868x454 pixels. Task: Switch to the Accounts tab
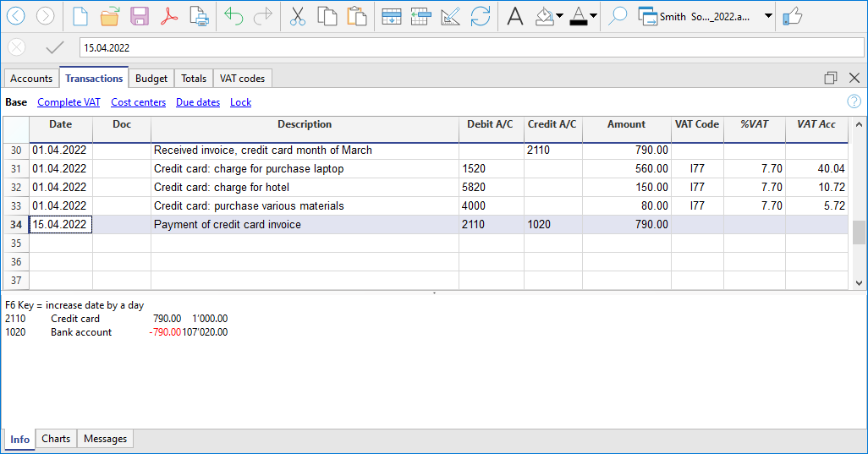[x=31, y=79]
